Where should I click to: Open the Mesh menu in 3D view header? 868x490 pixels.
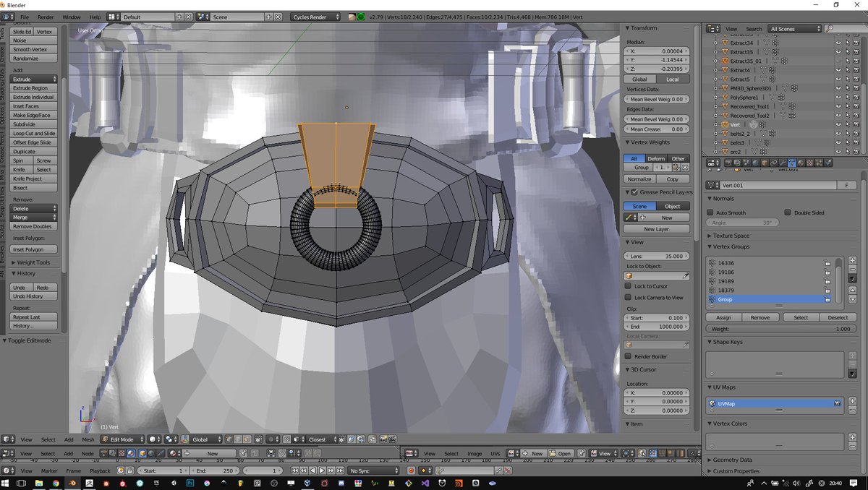coord(88,439)
